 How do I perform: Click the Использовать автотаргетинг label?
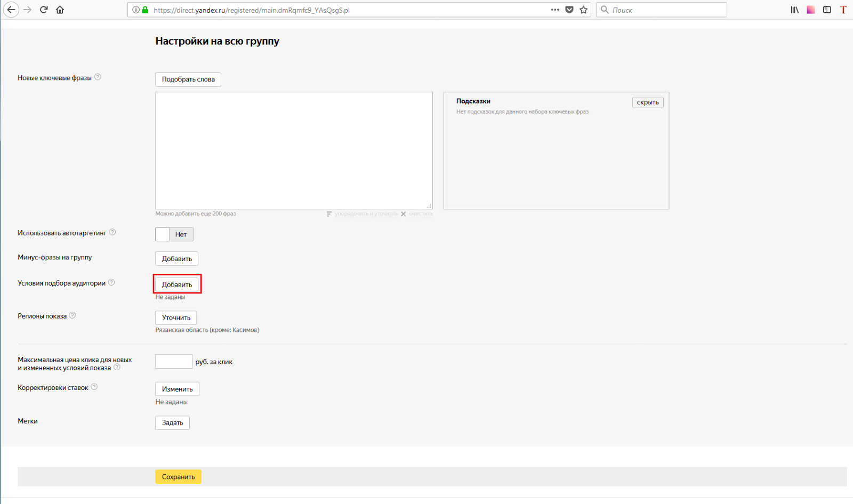pos(62,233)
